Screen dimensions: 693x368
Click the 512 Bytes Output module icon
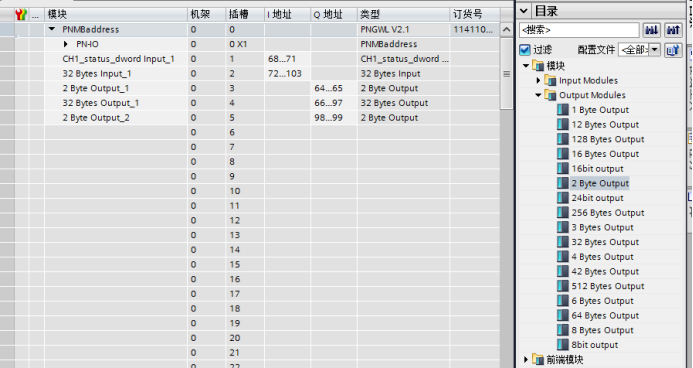[x=563, y=286]
